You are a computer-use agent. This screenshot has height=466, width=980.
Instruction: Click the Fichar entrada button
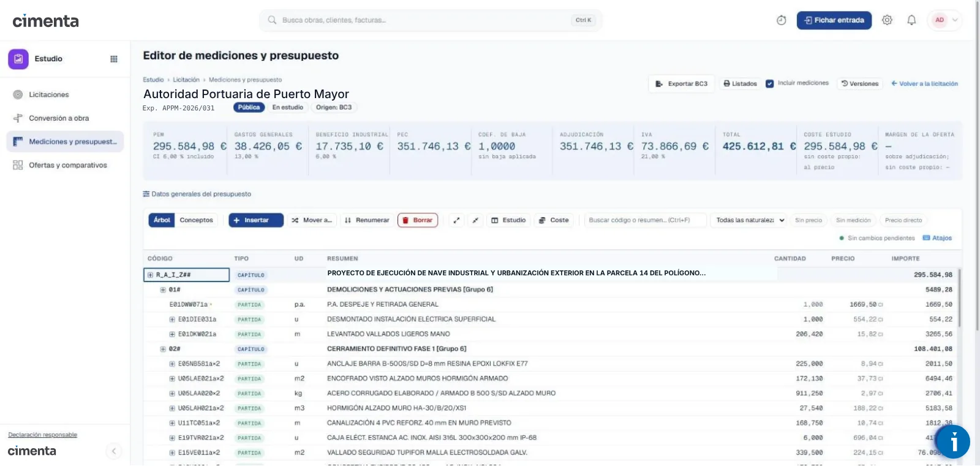(834, 20)
